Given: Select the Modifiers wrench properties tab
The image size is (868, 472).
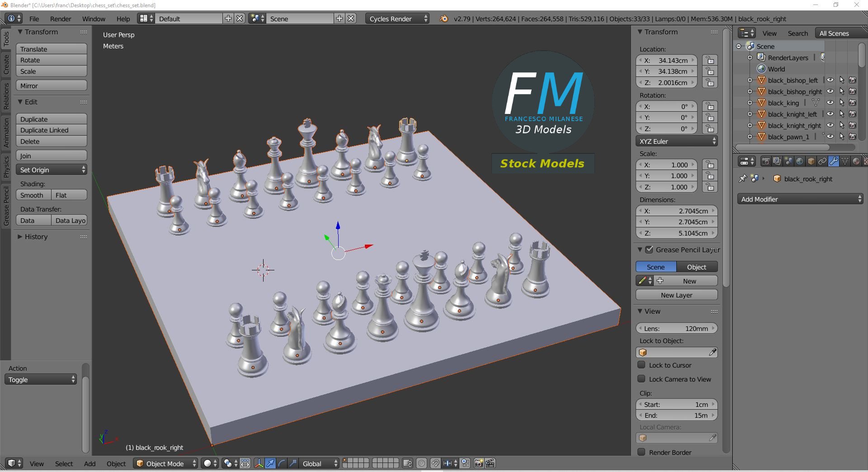Looking at the screenshot, I should [835, 160].
